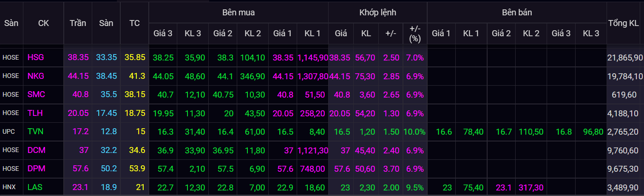The width and height of the screenshot is (644, 196).
Task: Click TVN ask volume 96,80
Action: (593, 132)
